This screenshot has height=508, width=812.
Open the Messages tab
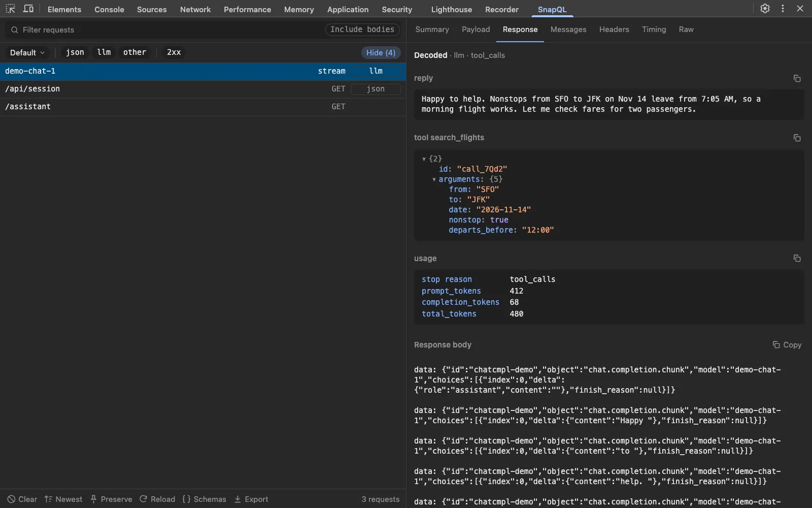click(x=568, y=29)
